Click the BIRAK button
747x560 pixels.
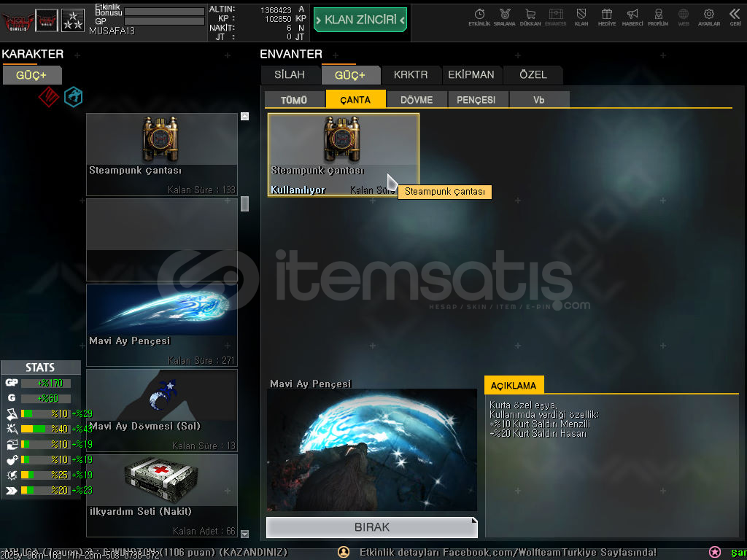tap(371, 527)
